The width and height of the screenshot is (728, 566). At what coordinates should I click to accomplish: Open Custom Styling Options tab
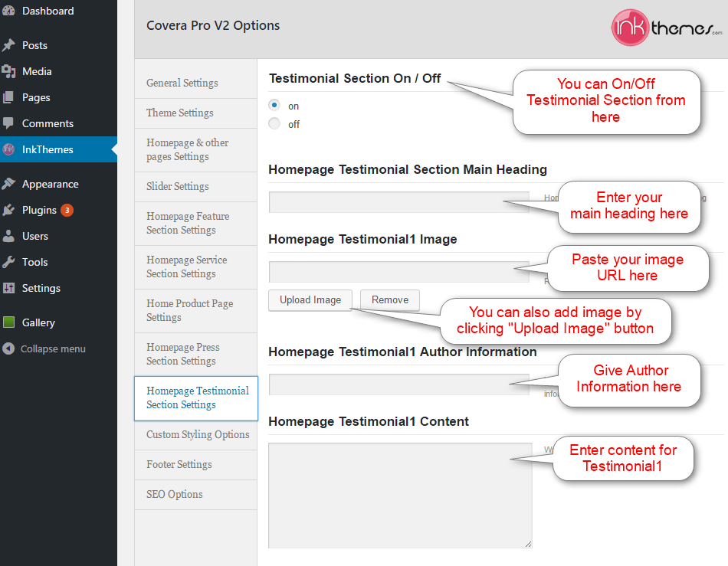click(x=195, y=435)
